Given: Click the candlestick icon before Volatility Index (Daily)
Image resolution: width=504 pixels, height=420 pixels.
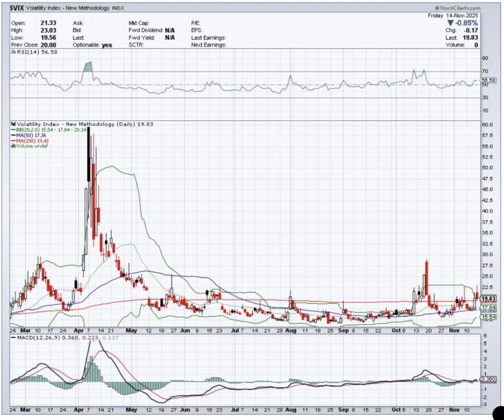Looking at the screenshot, I should tap(14, 124).
